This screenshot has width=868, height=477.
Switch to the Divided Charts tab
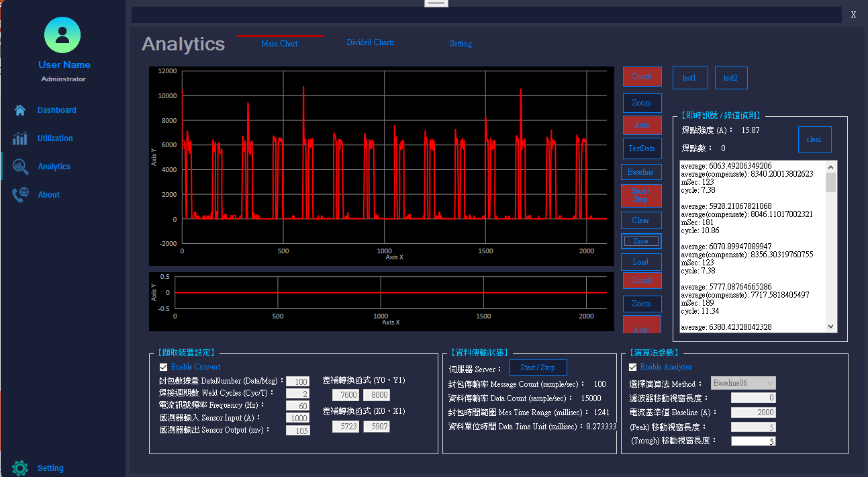click(371, 42)
